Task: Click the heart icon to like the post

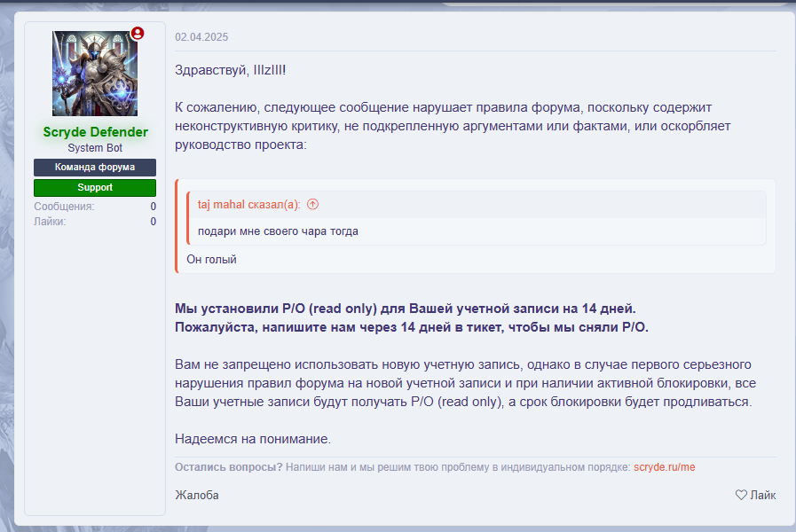Action: coord(741,495)
